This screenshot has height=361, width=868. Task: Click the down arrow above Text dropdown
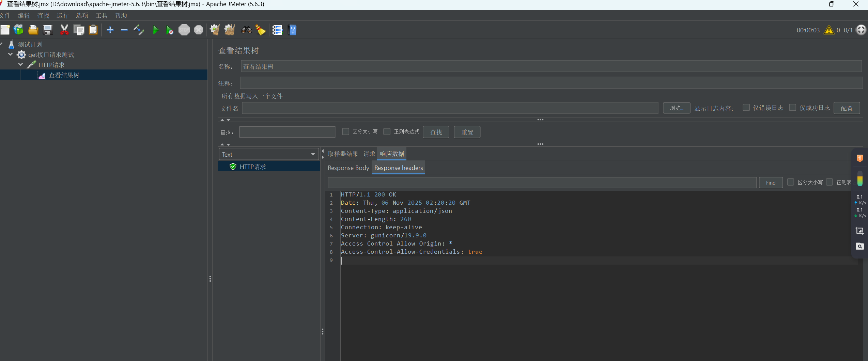pos(229,144)
